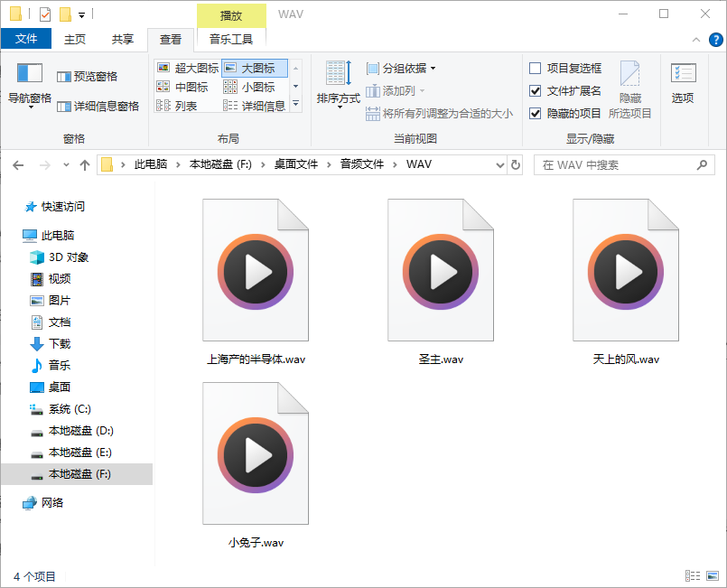
Task: Open the 导航窗格 navigation pane button
Action: (30, 86)
